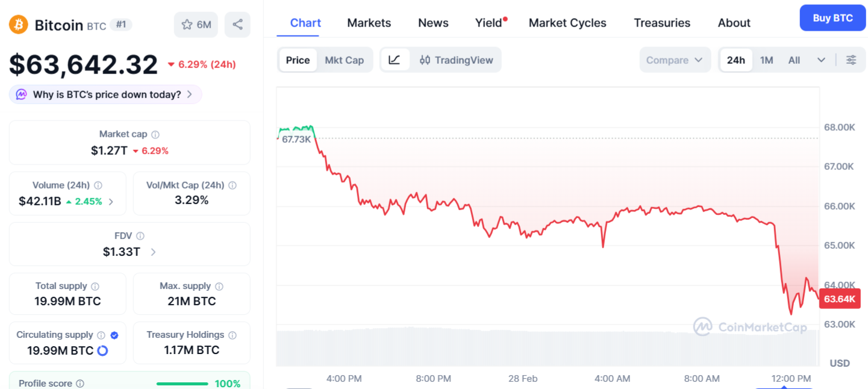Switch to the Markets tab
Image resolution: width=868 pixels, height=389 pixels.
[x=369, y=22]
